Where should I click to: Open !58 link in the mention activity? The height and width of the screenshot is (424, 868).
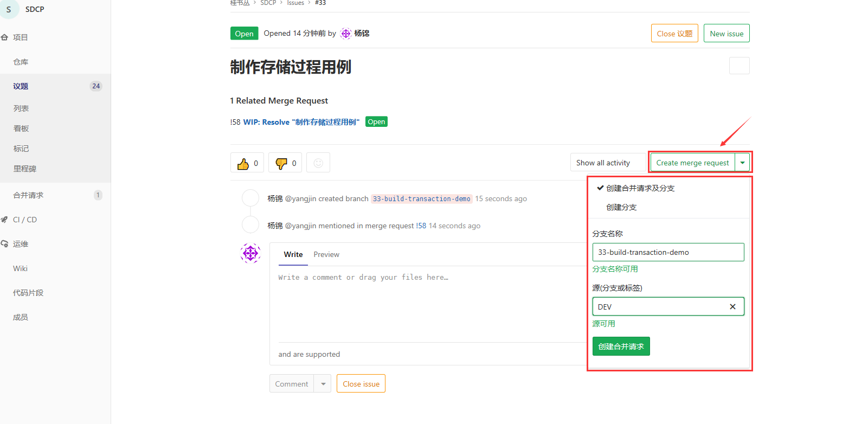click(x=421, y=226)
